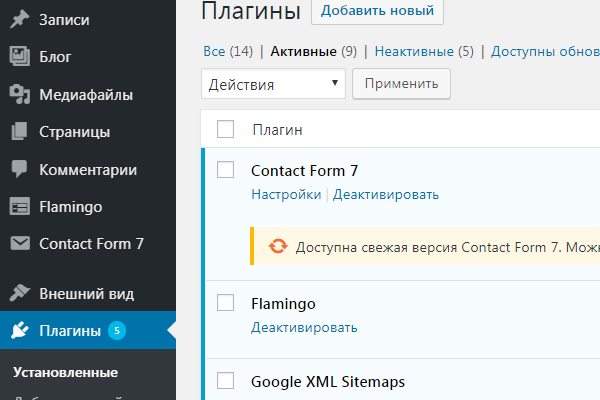Click the Применить button
Viewport: 600px width, 400px height.
401,83
